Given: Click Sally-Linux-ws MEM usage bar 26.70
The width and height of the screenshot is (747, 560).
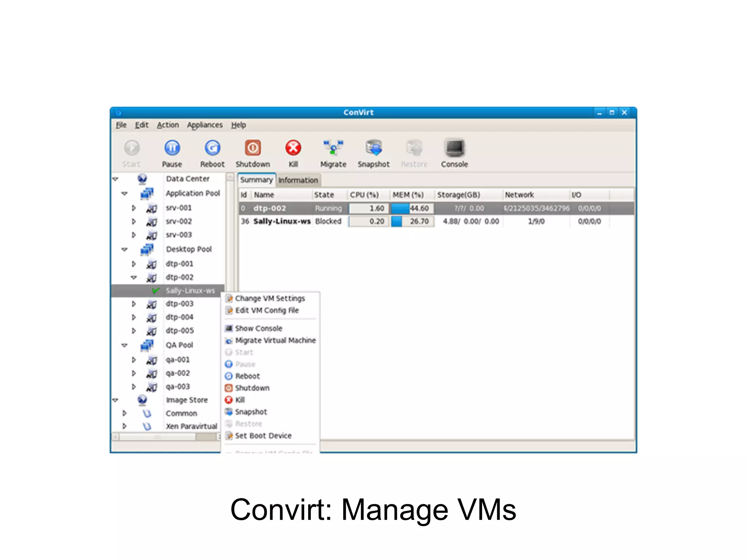Looking at the screenshot, I should coord(413,222).
